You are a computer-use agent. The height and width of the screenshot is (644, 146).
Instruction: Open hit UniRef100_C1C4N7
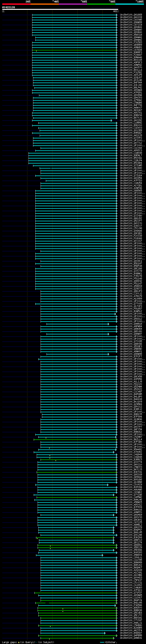click(x=131, y=392)
